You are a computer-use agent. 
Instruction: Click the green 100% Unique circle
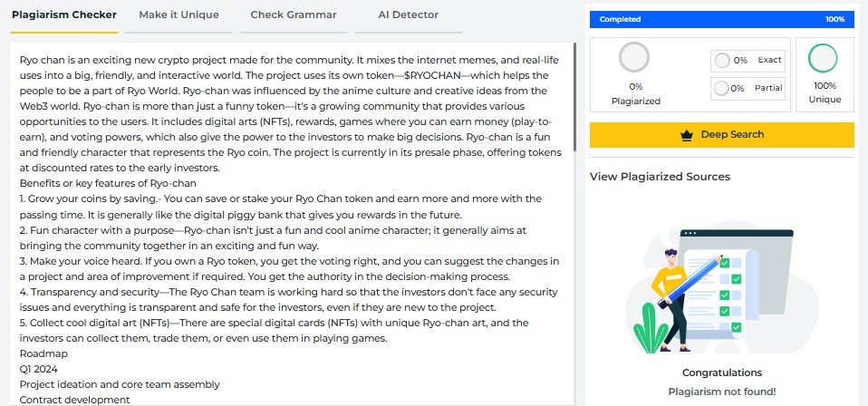click(822, 58)
